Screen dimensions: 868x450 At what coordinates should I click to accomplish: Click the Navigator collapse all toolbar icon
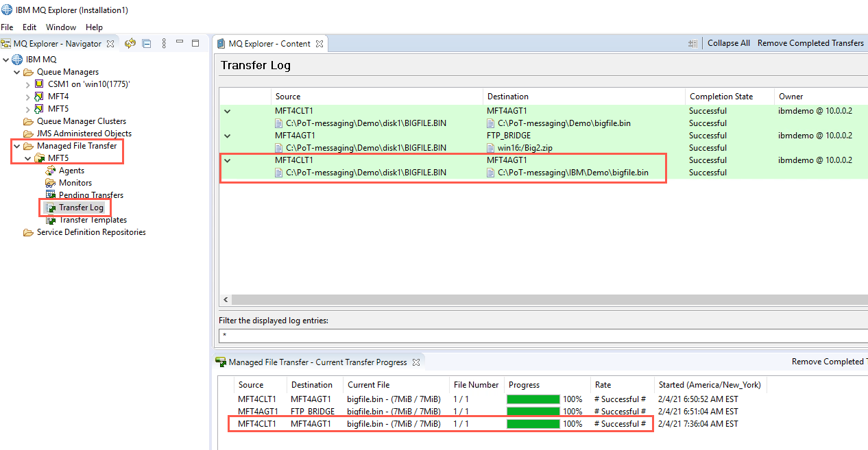pyautogui.click(x=147, y=43)
